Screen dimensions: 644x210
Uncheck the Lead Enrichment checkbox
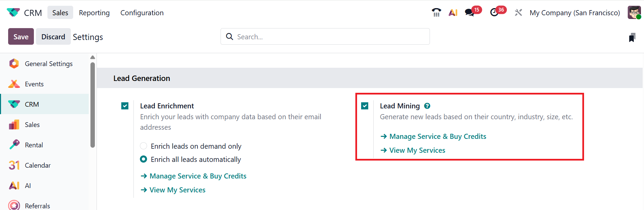coord(125,106)
